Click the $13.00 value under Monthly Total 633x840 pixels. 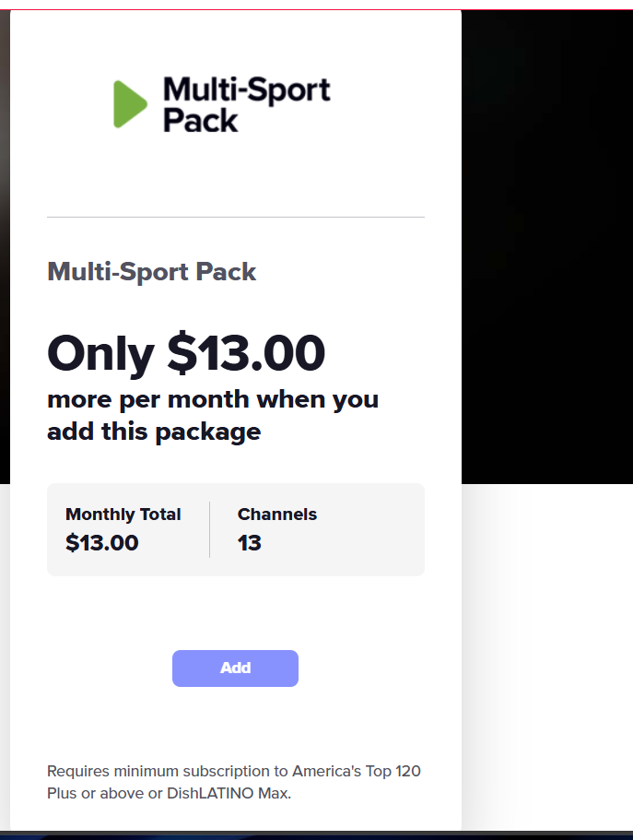[x=102, y=542]
